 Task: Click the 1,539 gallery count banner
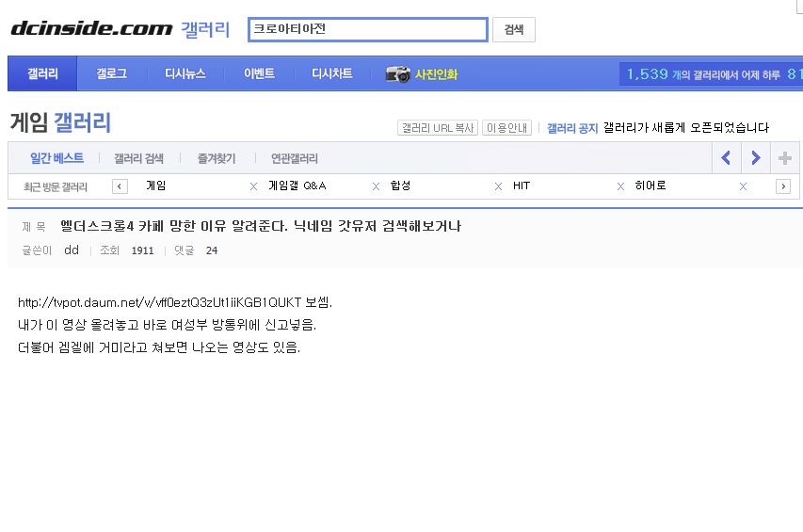711,74
